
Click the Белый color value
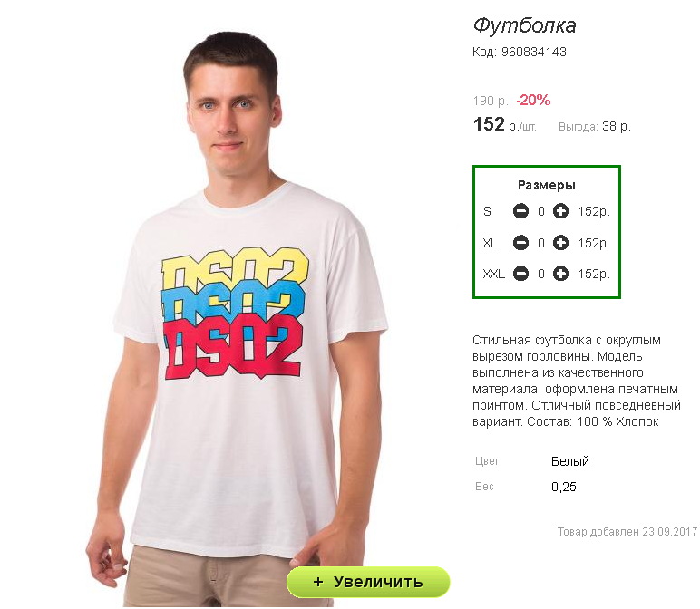click(570, 461)
